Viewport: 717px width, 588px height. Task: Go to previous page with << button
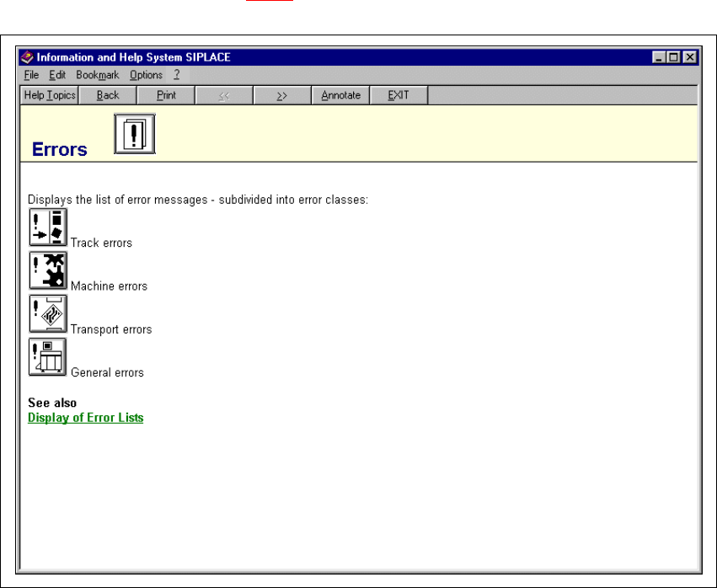tap(224, 95)
